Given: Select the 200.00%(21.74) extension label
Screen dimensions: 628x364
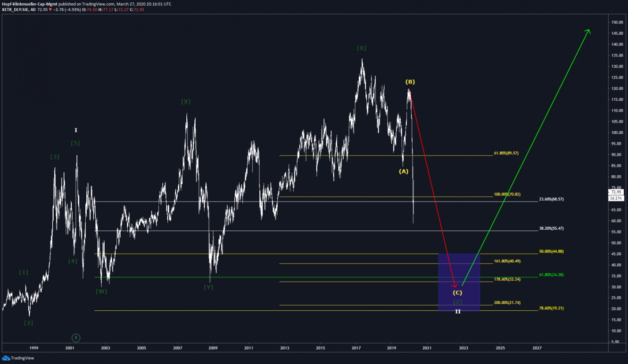Looking at the screenshot, I should click(x=507, y=303).
